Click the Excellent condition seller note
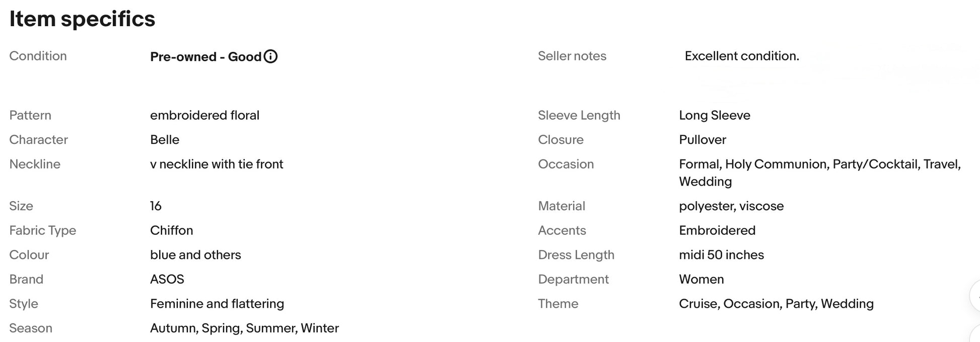The height and width of the screenshot is (342, 980). pyautogui.click(x=742, y=56)
